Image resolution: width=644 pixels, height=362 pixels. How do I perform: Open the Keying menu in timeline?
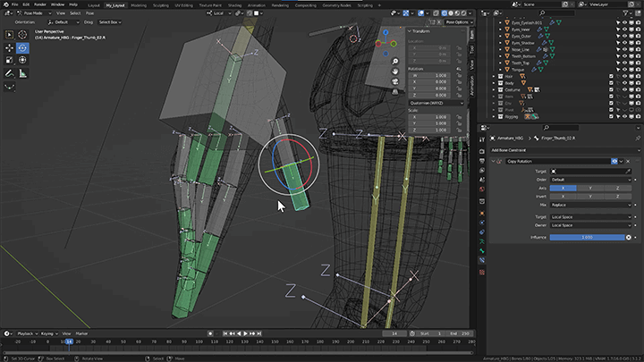pos(49,333)
